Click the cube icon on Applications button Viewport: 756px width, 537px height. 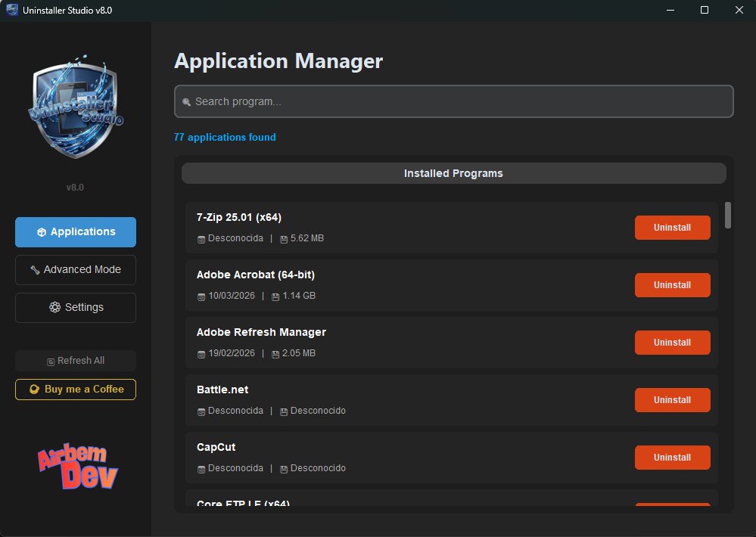point(42,232)
